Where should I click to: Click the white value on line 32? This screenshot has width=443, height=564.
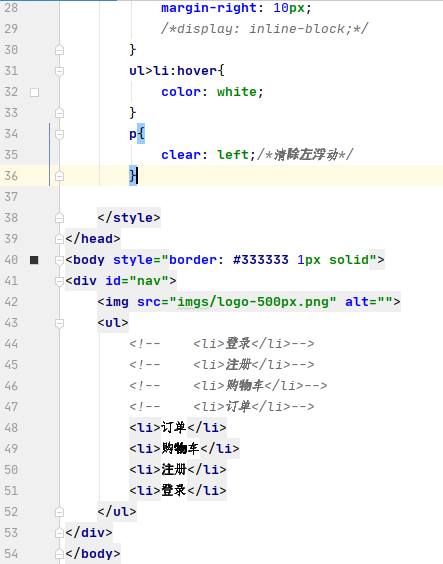pos(237,92)
